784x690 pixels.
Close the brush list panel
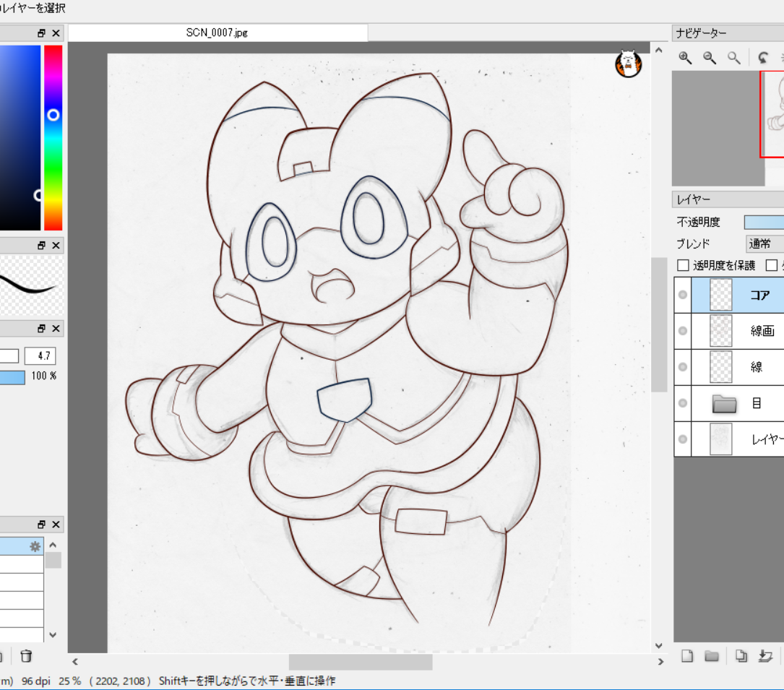56,525
